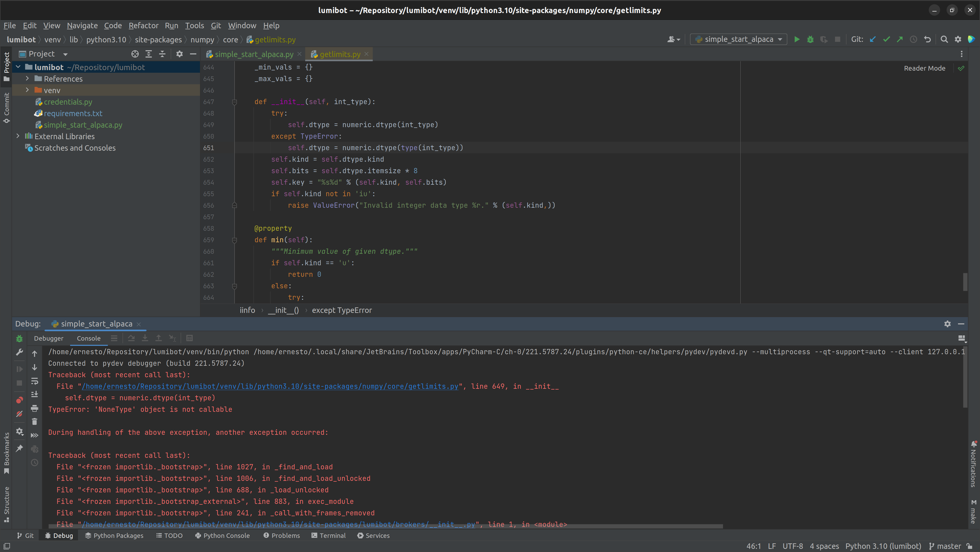Start a new debug session from the toolbar

click(811, 39)
